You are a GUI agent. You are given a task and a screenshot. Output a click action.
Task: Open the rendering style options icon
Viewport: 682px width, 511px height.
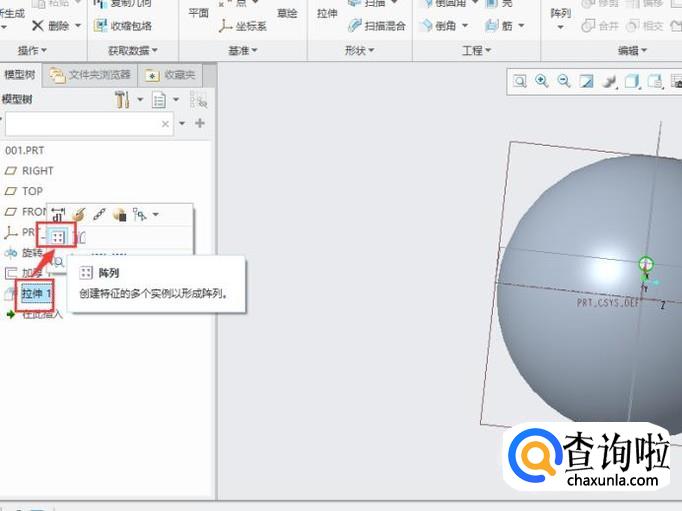point(609,81)
